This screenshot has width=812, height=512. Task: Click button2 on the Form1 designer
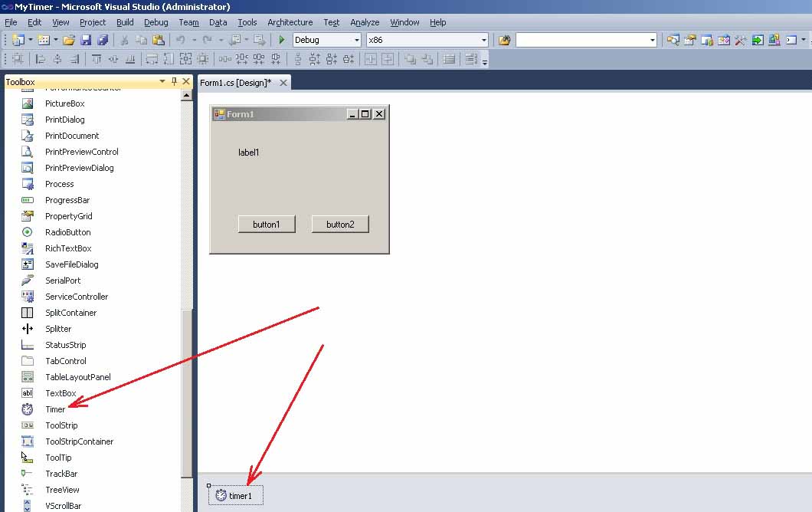click(x=339, y=224)
